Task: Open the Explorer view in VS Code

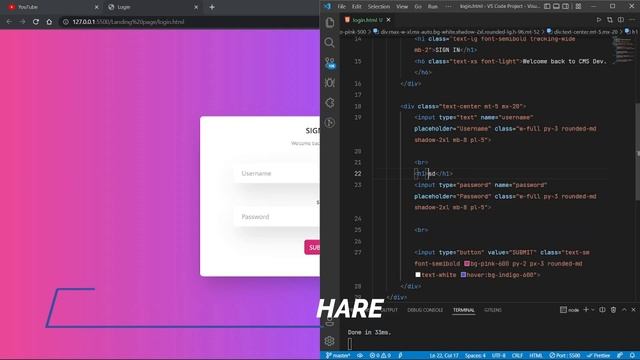Action: 330,22
